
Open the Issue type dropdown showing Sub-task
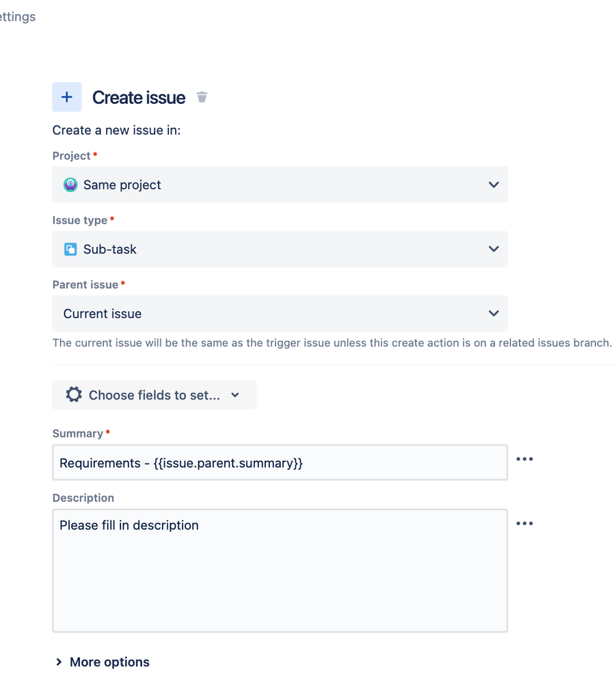tap(280, 249)
